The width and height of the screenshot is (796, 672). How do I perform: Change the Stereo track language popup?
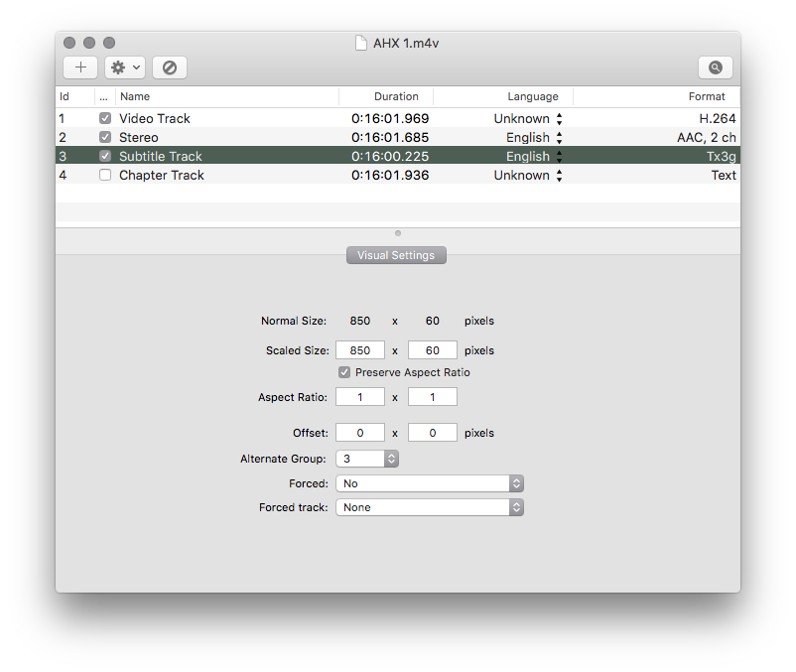559,138
